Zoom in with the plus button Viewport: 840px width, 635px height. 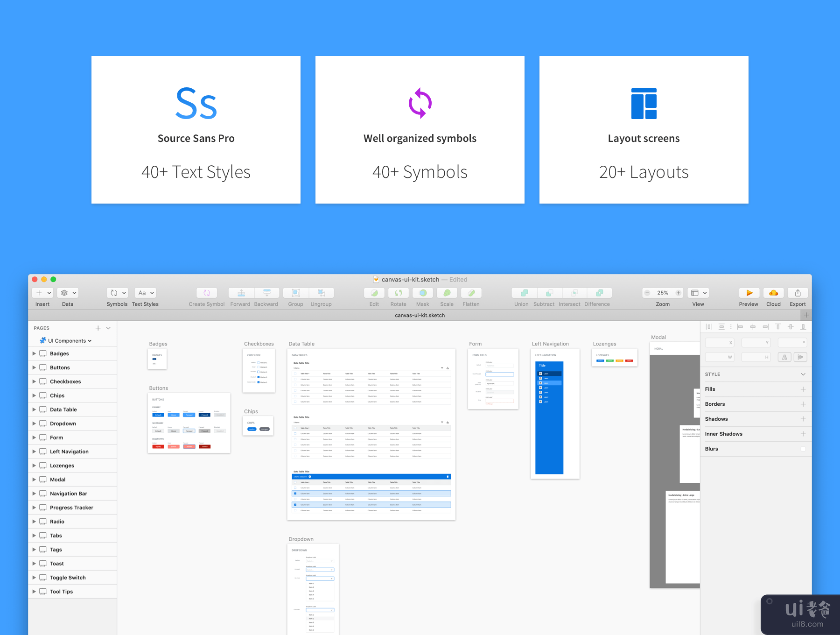point(678,293)
